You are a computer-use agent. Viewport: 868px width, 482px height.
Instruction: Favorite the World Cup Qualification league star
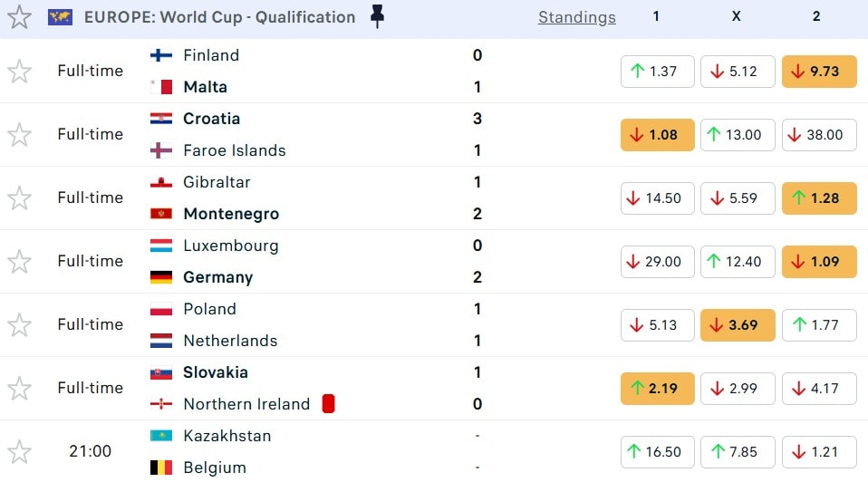tap(19, 17)
